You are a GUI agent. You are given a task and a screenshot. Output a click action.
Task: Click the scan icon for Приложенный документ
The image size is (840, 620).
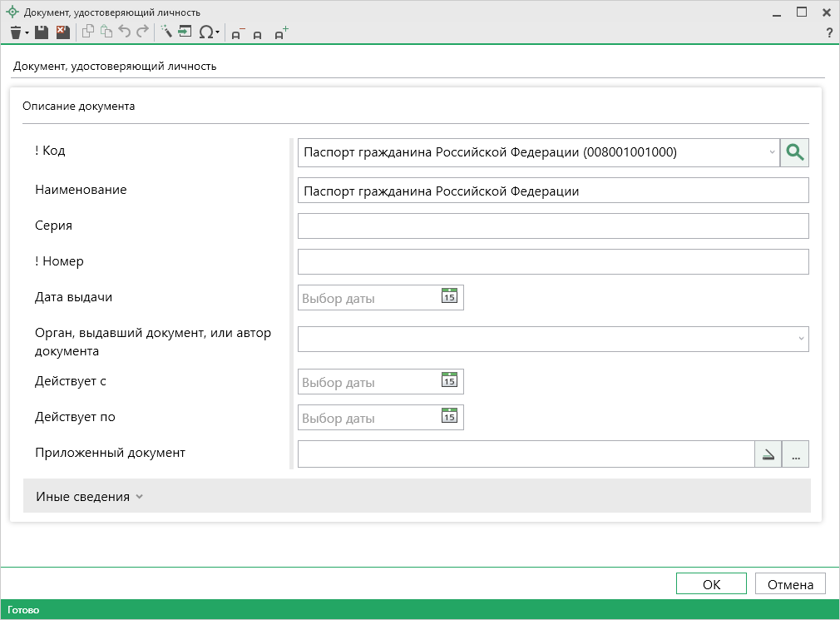point(768,454)
